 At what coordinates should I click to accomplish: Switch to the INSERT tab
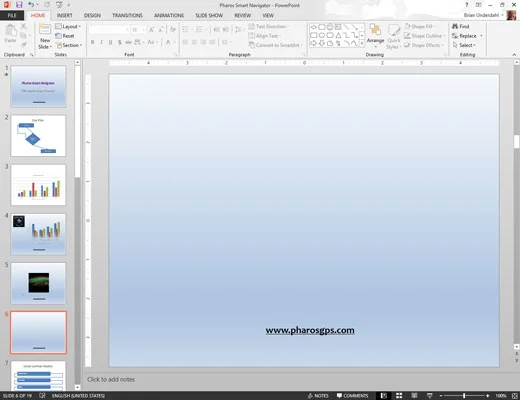[x=65, y=15]
